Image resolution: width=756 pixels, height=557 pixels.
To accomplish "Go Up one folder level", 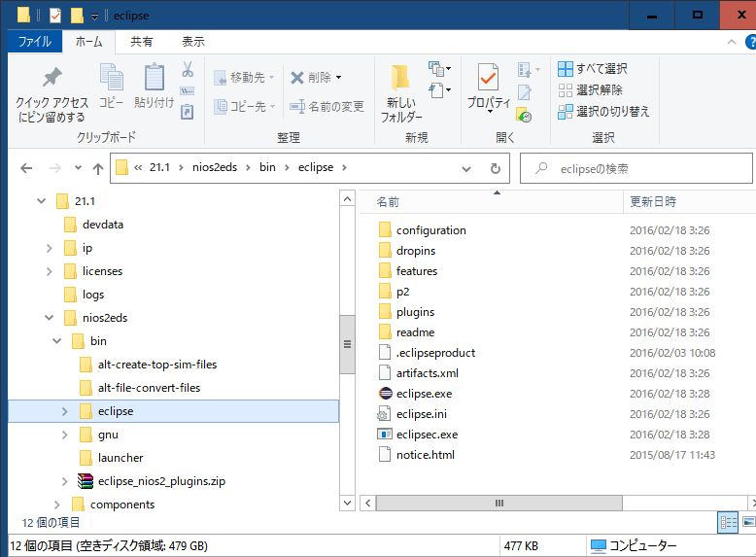I will 98,168.
